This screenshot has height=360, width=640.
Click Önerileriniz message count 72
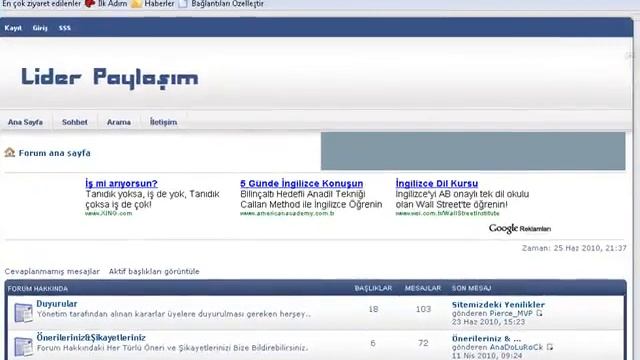(423, 343)
